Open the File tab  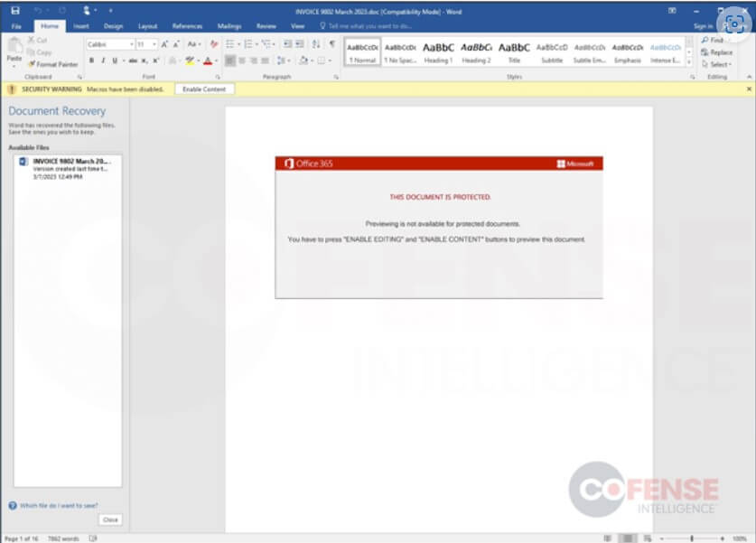(16, 26)
